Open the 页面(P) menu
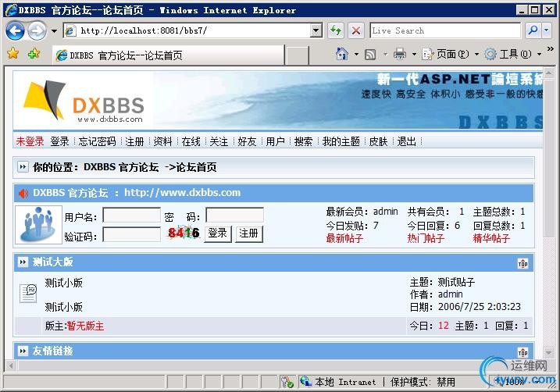Viewport: 560px width, 392px height. point(450,54)
